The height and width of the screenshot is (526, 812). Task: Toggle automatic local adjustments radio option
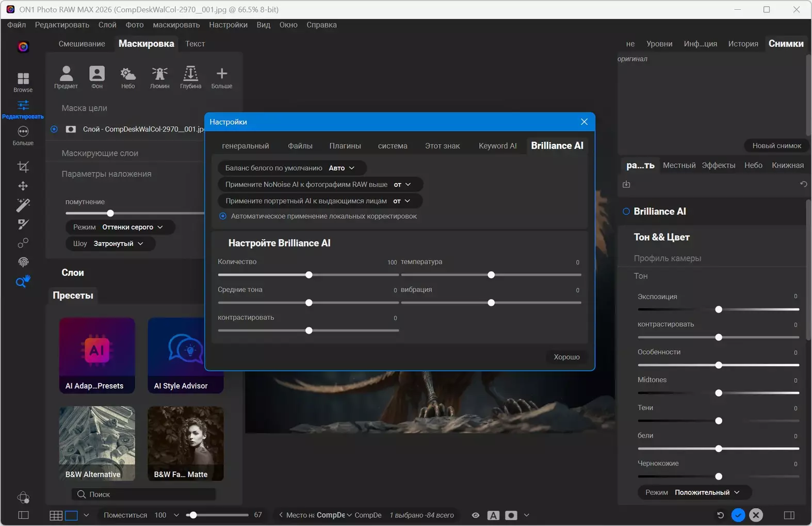[x=223, y=216]
